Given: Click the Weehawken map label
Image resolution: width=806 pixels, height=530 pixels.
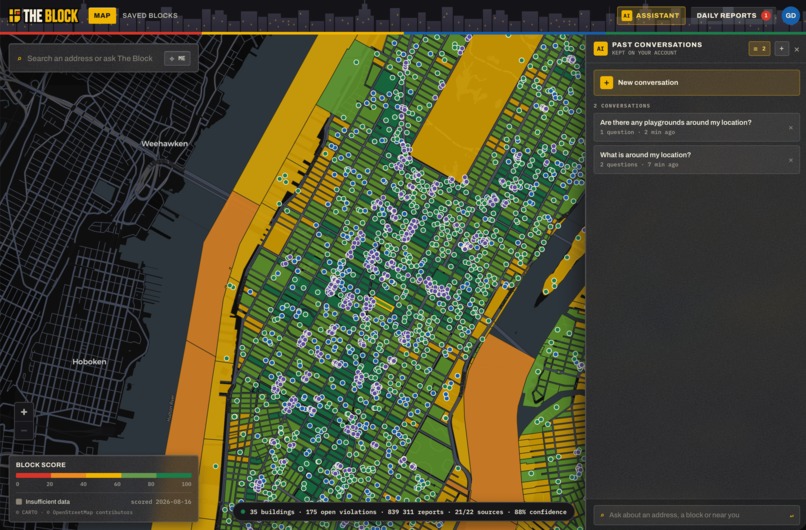Looking at the screenshot, I should [164, 143].
